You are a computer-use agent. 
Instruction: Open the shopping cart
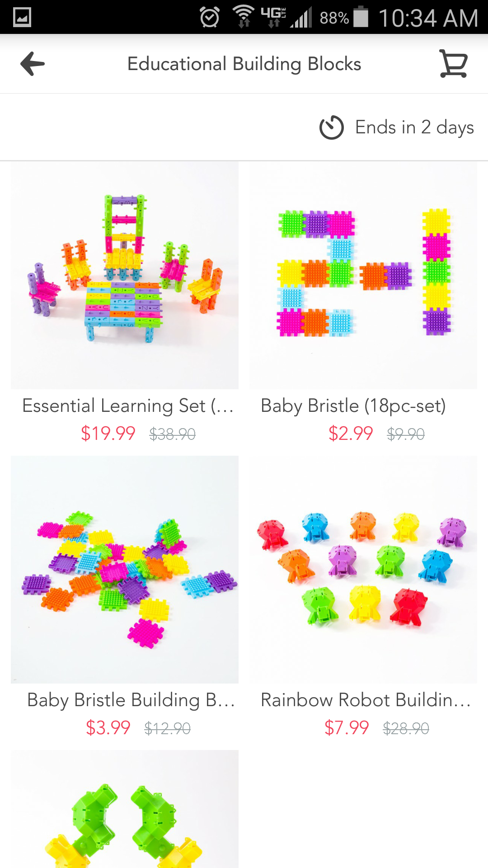click(x=453, y=64)
